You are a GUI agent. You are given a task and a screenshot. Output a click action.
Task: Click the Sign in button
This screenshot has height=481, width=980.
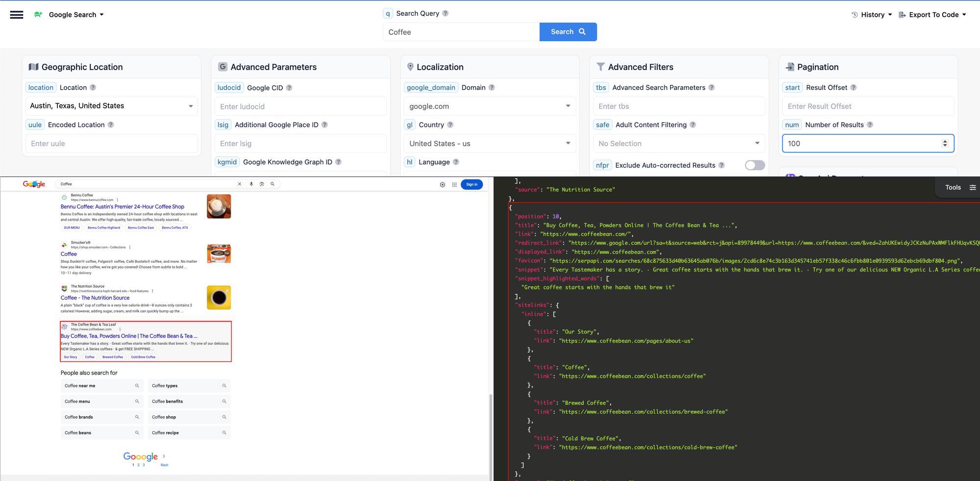click(472, 184)
